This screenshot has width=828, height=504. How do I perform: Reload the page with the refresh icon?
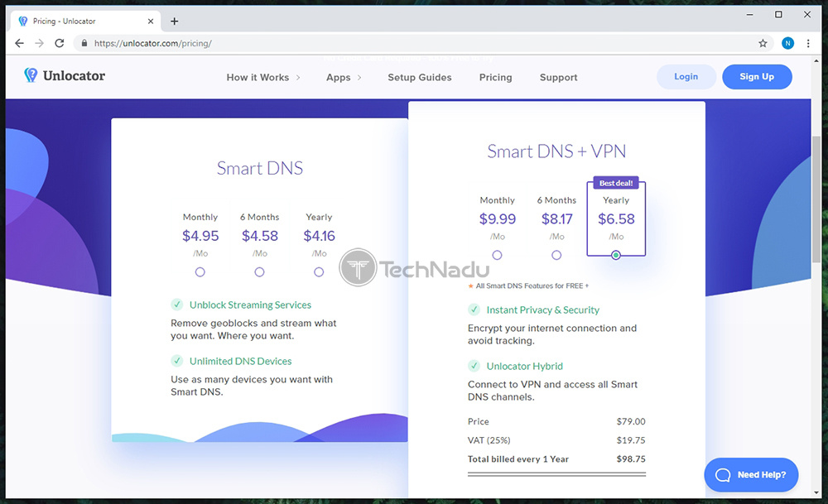(x=60, y=43)
